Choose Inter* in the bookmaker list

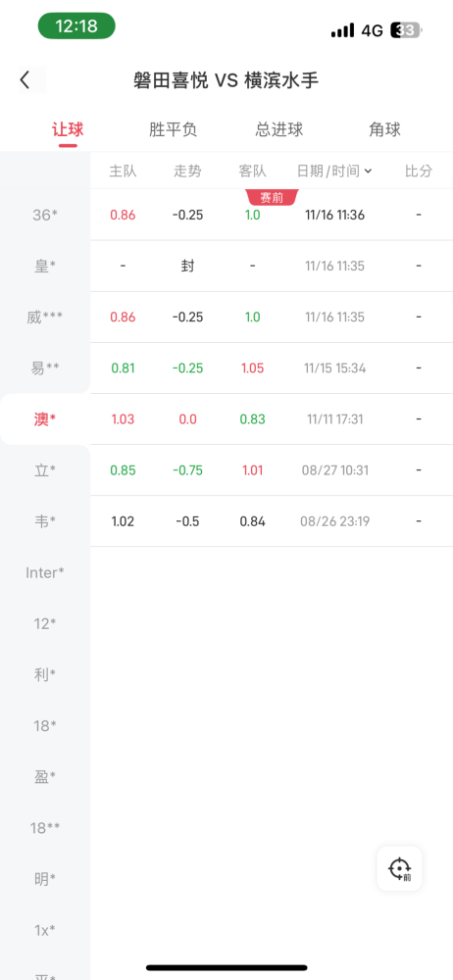[45, 572]
